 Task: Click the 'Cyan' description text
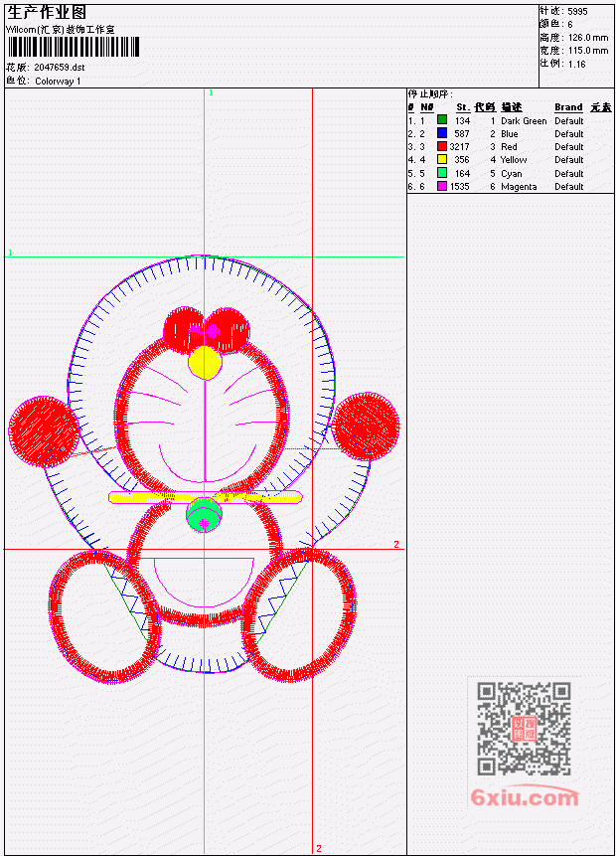pos(512,174)
